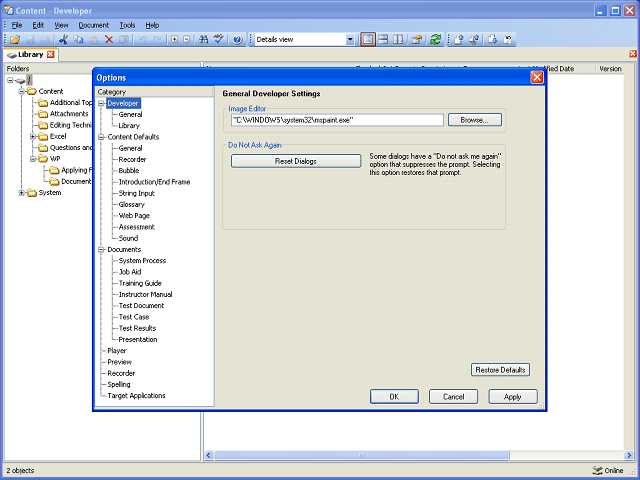The height and width of the screenshot is (480, 640).
Task: Open the Help menu
Action: pos(152,25)
